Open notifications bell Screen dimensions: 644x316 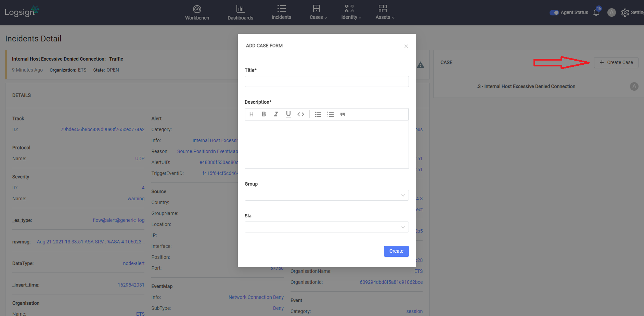click(596, 13)
